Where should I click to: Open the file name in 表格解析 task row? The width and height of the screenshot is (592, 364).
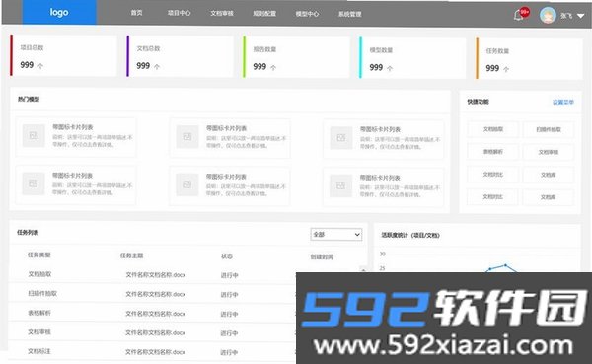tap(155, 314)
